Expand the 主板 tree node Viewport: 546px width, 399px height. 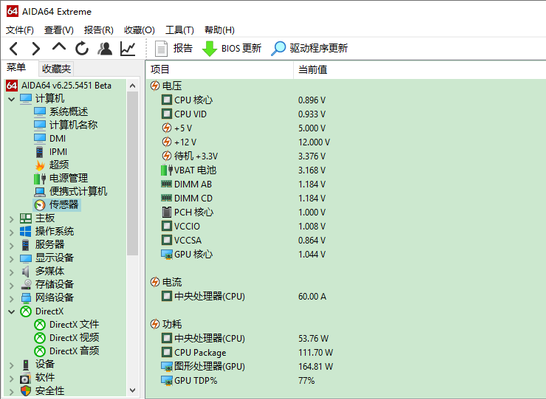coord(11,219)
